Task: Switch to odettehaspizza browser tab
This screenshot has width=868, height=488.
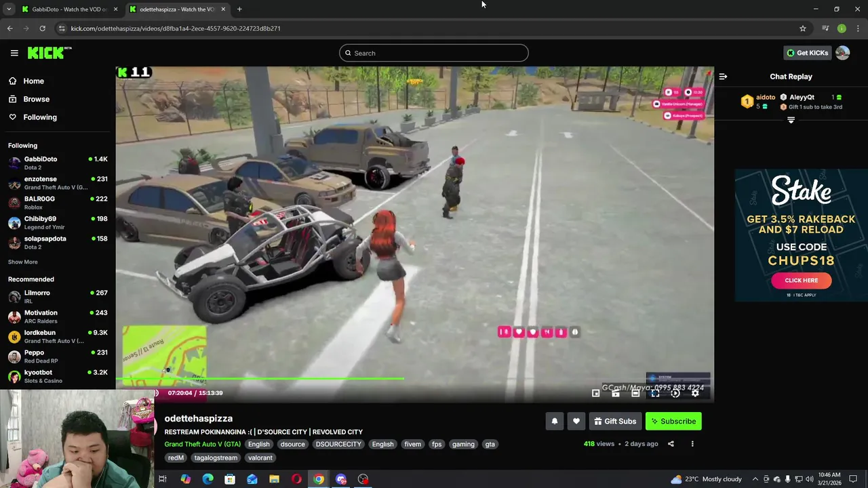Action: pos(176,9)
